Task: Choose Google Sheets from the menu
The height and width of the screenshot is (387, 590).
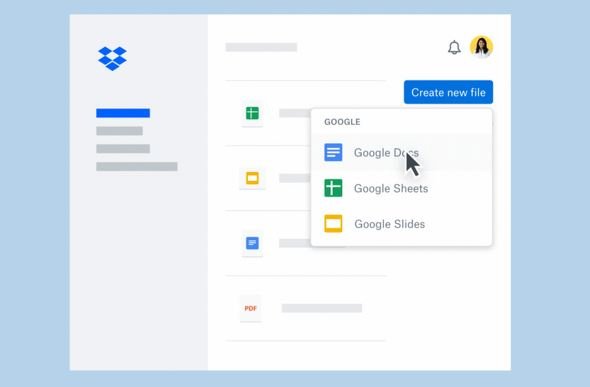Action: point(401,188)
